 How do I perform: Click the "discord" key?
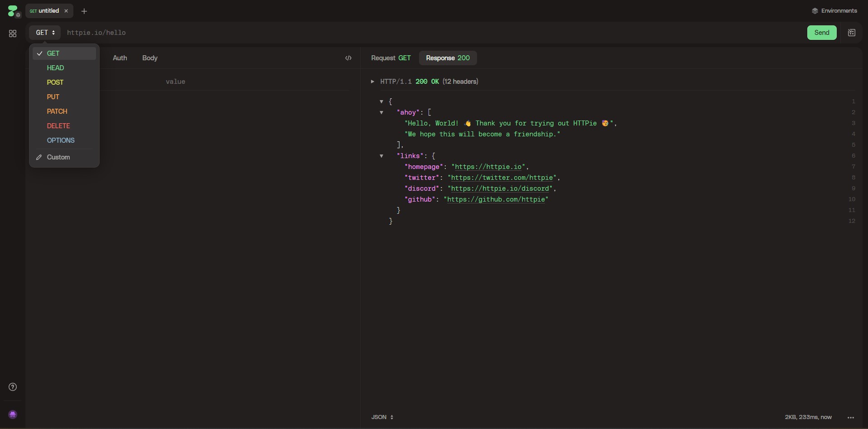coord(422,188)
